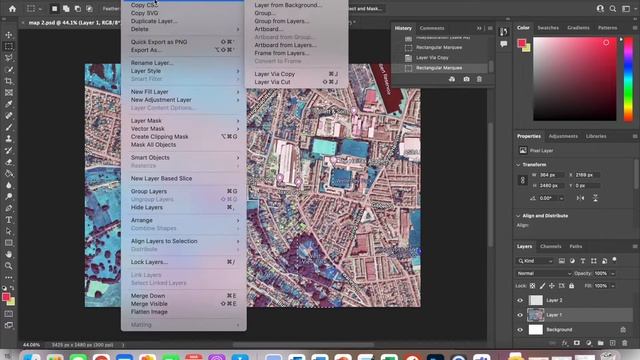Click the Layer 2 thumbnail
Image resolution: width=640 pixels, height=360 pixels.
click(x=536, y=300)
